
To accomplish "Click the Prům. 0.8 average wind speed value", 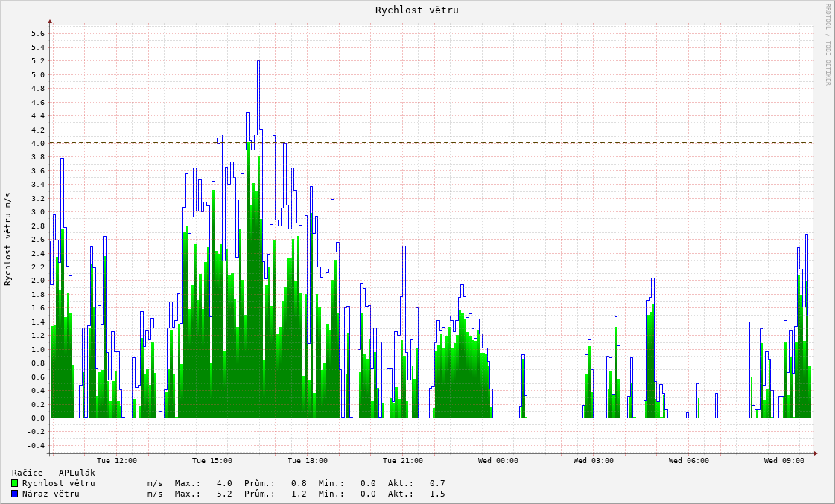I will point(299,483).
